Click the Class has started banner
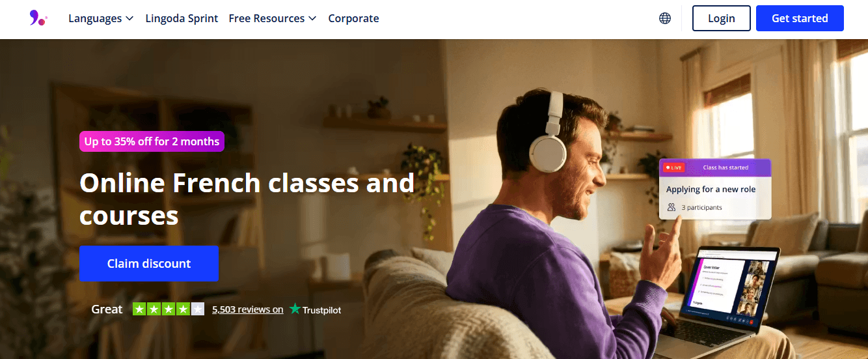Viewport: 868px width, 359px height. tap(715, 167)
